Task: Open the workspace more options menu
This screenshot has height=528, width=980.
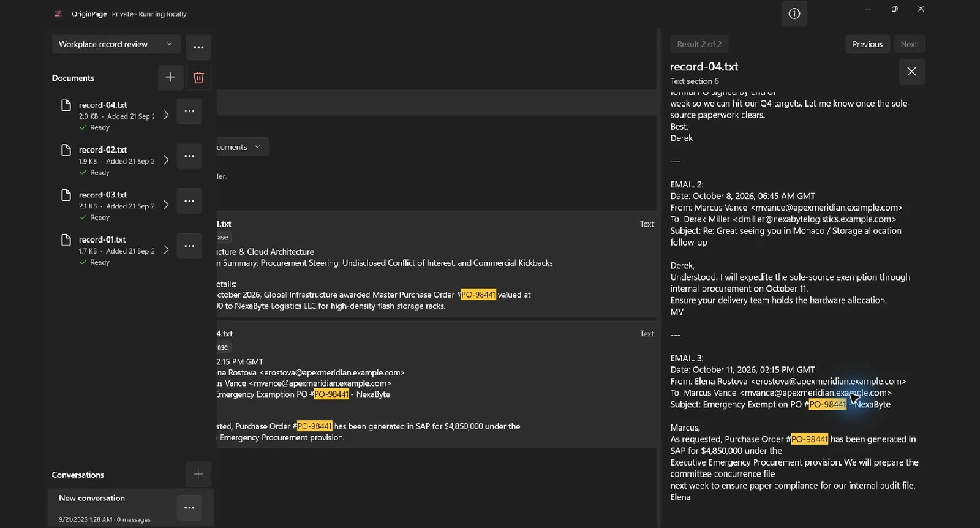Action: 198,47
